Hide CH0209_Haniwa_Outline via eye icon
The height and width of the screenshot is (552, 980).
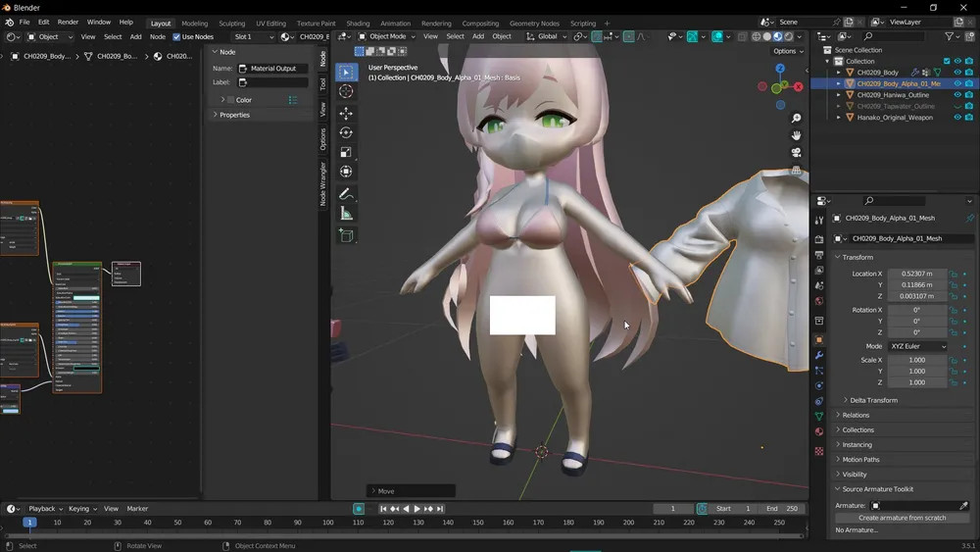[x=957, y=95]
